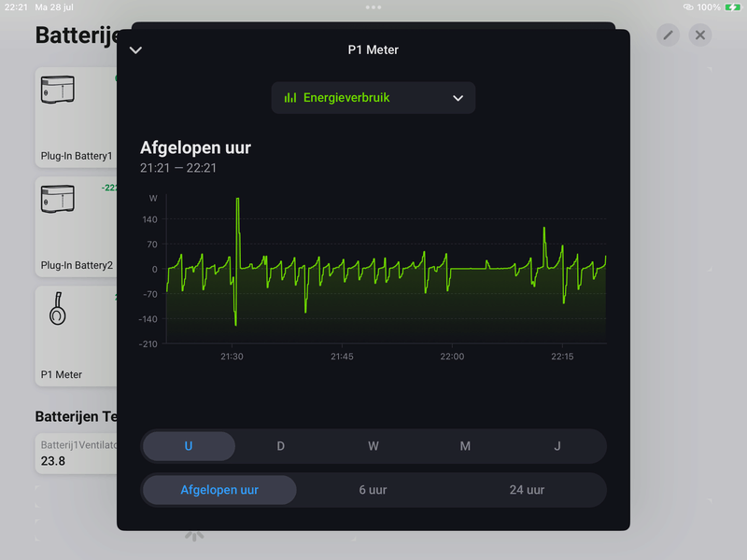The image size is (747, 560).
Task: Open the Plug-In Battery1 card
Action: coord(77,118)
